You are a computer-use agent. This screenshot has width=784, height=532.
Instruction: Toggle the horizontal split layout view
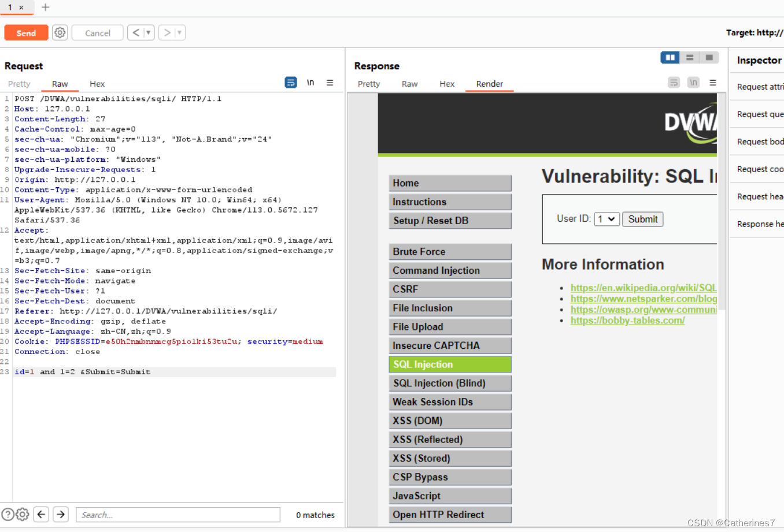point(690,57)
